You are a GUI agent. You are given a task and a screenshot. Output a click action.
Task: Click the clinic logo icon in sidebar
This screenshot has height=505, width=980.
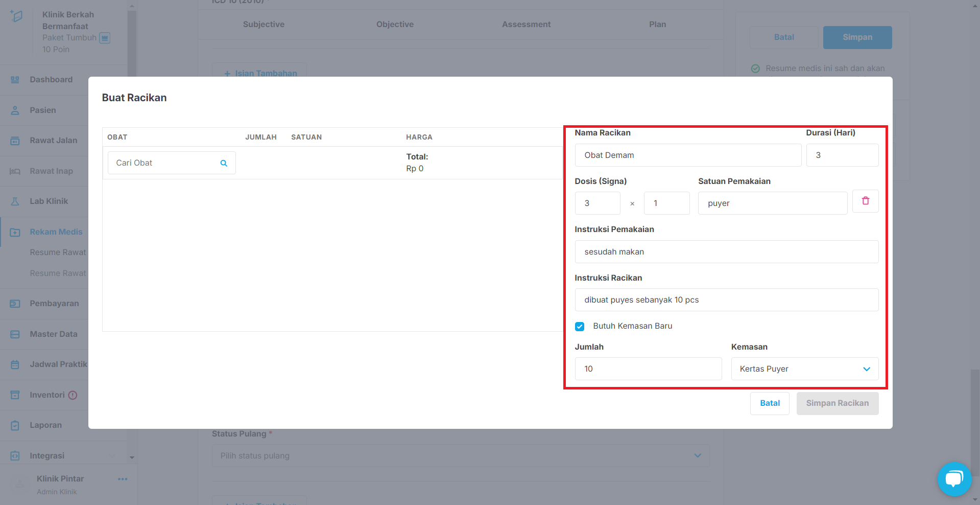click(x=16, y=16)
